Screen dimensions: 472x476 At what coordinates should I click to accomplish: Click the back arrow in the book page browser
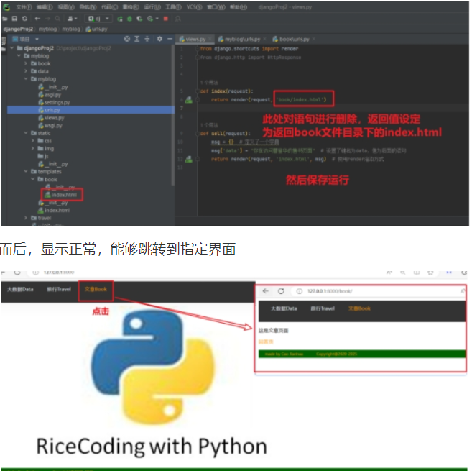click(x=266, y=291)
